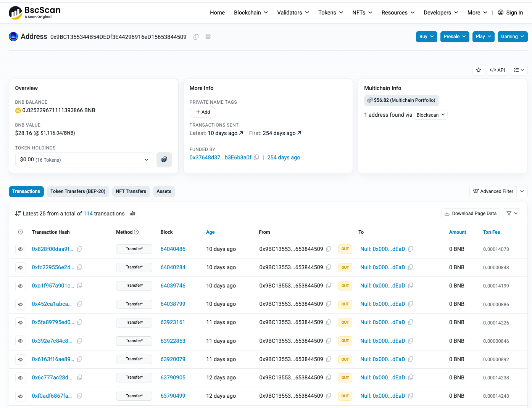Open the NFTs navigation menu

[x=361, y=13]
